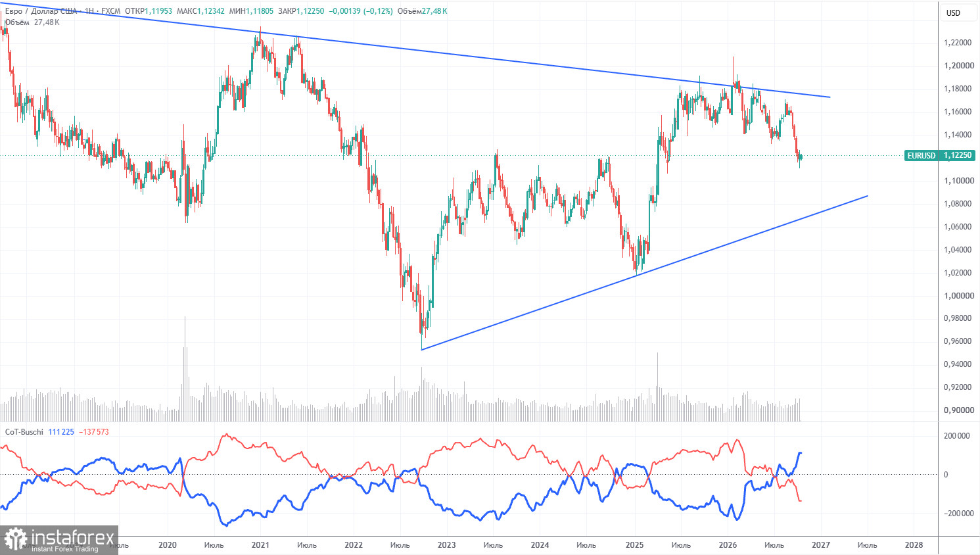Select the Евро / Доллар США symbol title
980x555 pixels.
(x=41, y=11)
